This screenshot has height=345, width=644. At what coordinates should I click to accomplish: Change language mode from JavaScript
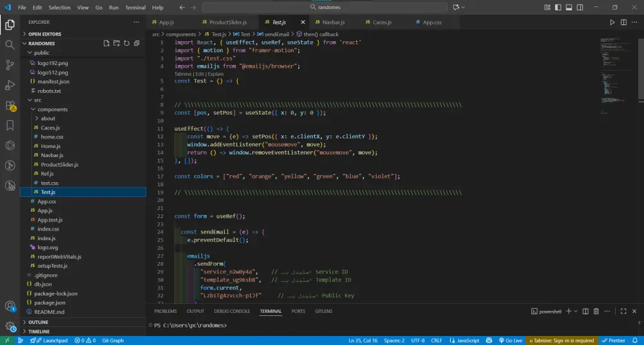point(468,340)
